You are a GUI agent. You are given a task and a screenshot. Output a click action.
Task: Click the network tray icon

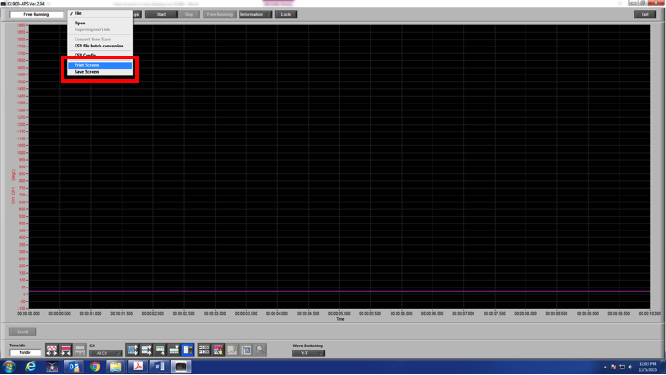[622, 367]
